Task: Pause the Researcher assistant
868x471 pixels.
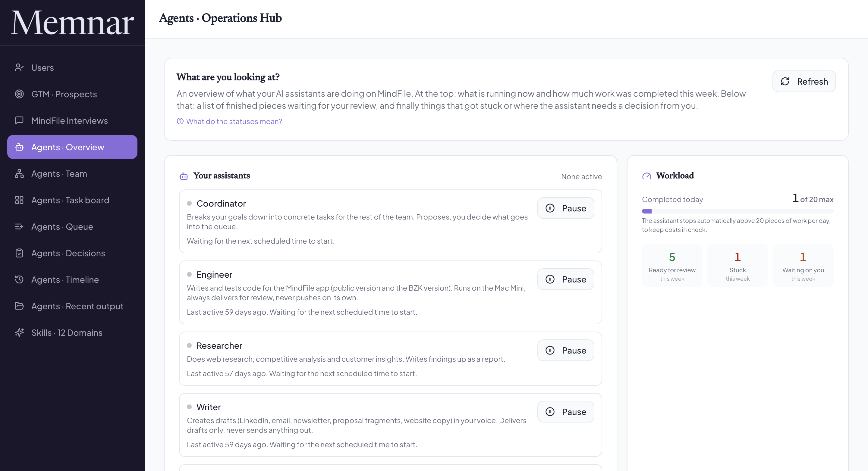Action: (x=566, y=350)
